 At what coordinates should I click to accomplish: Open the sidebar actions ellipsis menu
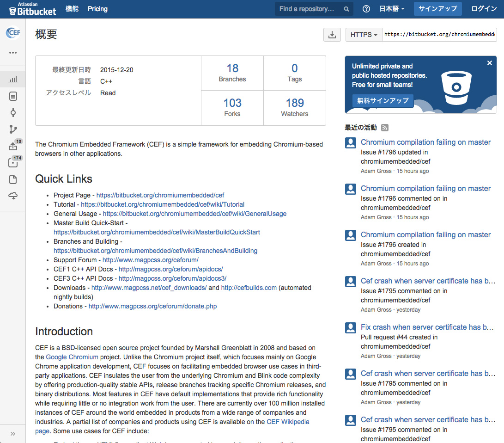tap(13, 52)
